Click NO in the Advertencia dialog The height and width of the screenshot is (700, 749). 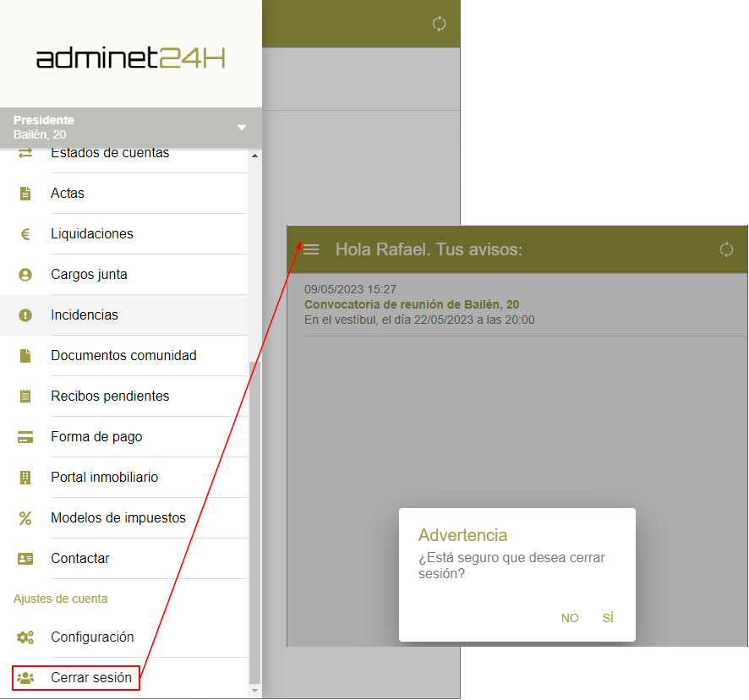point(570,618)
